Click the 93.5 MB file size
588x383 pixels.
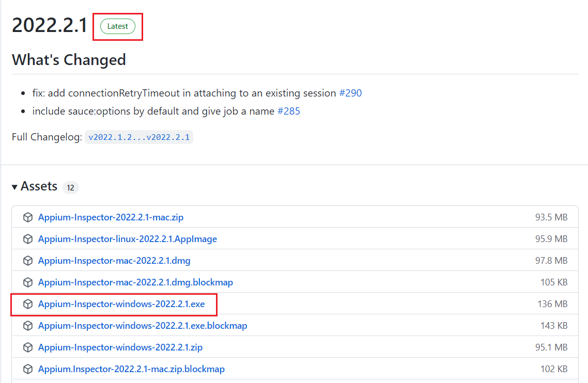click(551, 217)
